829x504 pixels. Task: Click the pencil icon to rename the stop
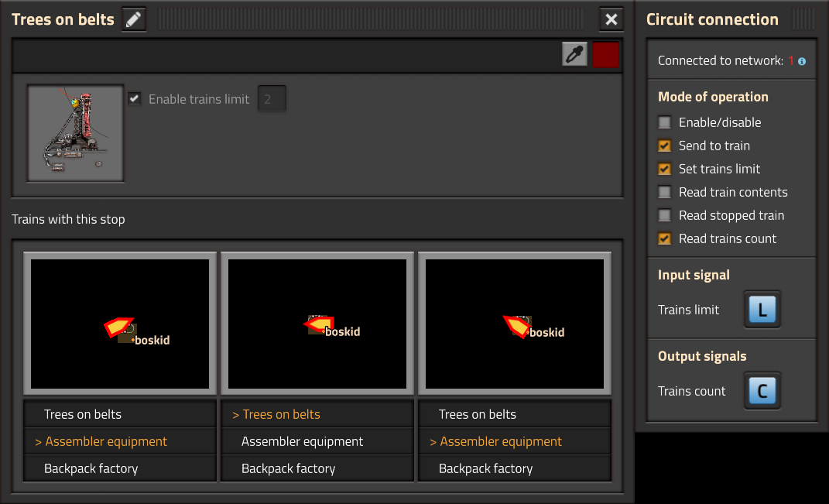134,19
